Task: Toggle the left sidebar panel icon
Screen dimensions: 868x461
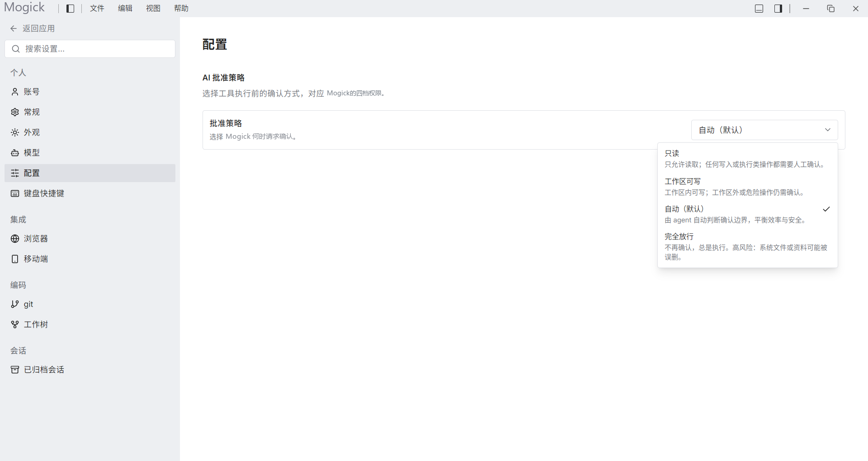Action: pos(70,9)
